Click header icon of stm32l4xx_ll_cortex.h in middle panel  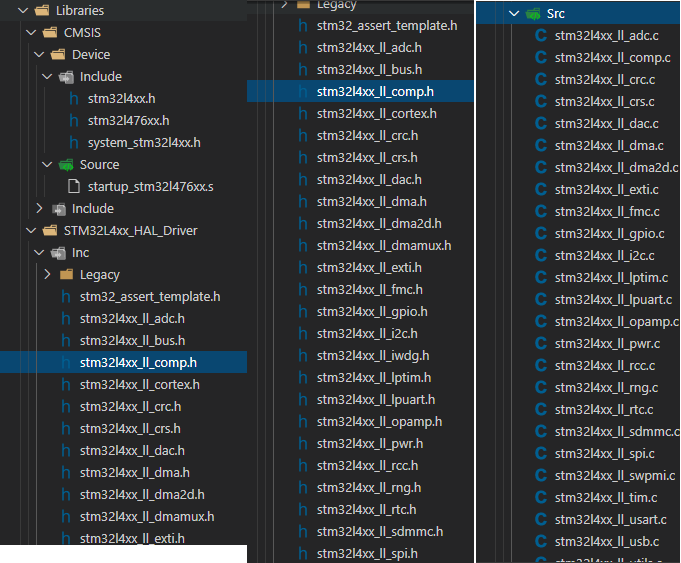tap(303, 114)
